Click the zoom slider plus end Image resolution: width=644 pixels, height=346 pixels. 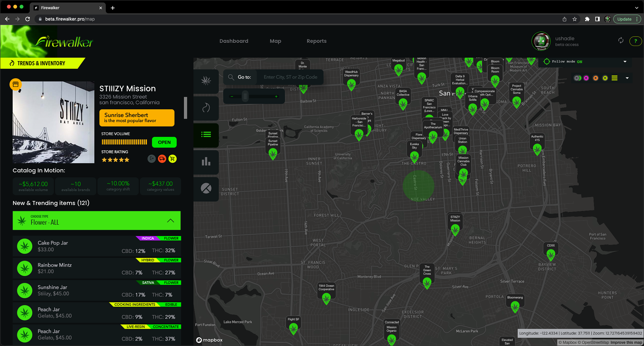click(276, 96)
